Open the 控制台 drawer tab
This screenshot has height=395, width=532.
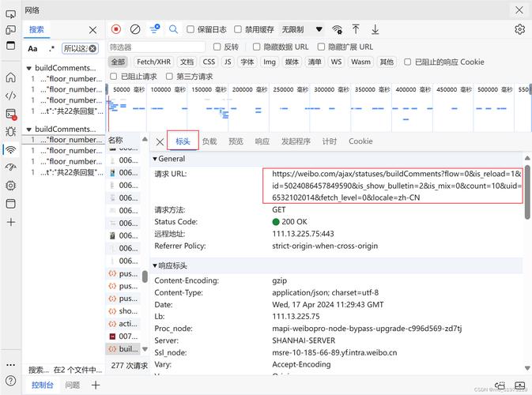(43, 385)
